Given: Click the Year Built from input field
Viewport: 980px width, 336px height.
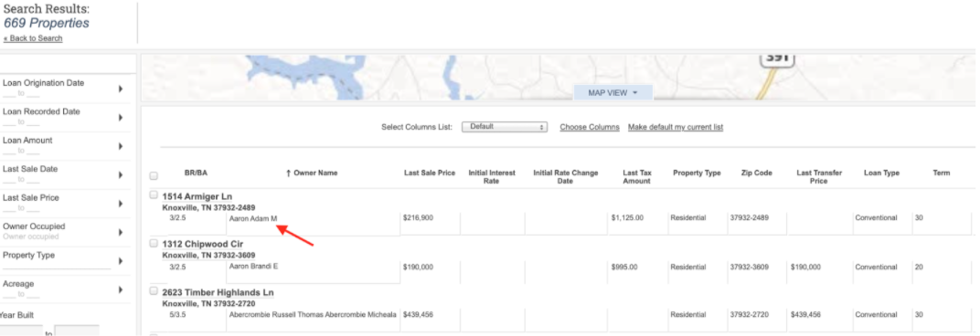Looking at the screenshot, I should tap(21, 331).
